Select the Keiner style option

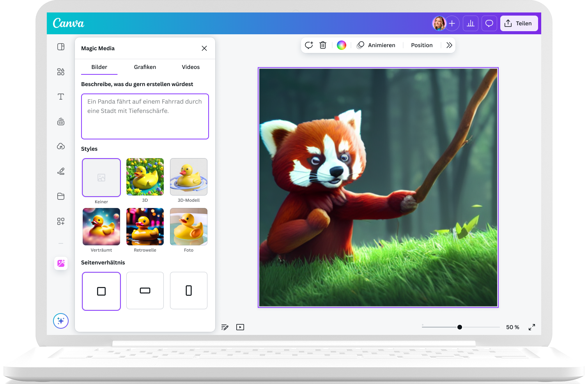(101, 178)
